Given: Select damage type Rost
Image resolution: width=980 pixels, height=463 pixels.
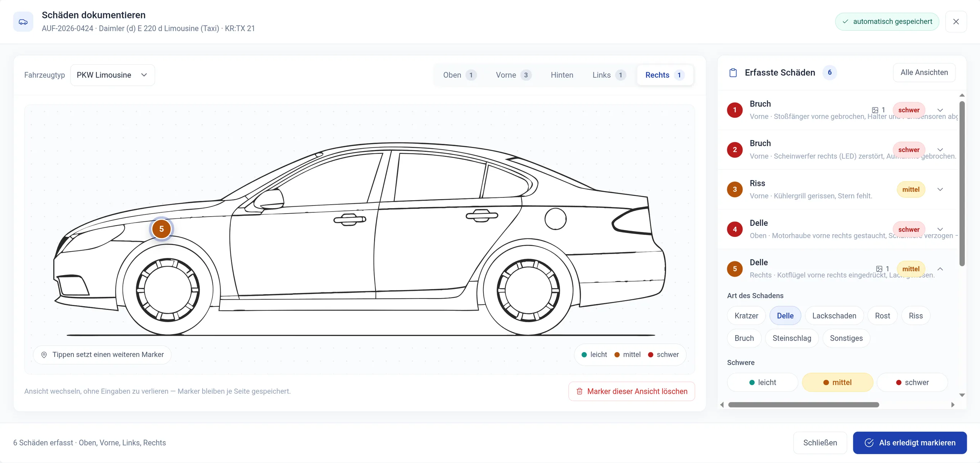Looking at the screenshot, I should pos(882,316).
